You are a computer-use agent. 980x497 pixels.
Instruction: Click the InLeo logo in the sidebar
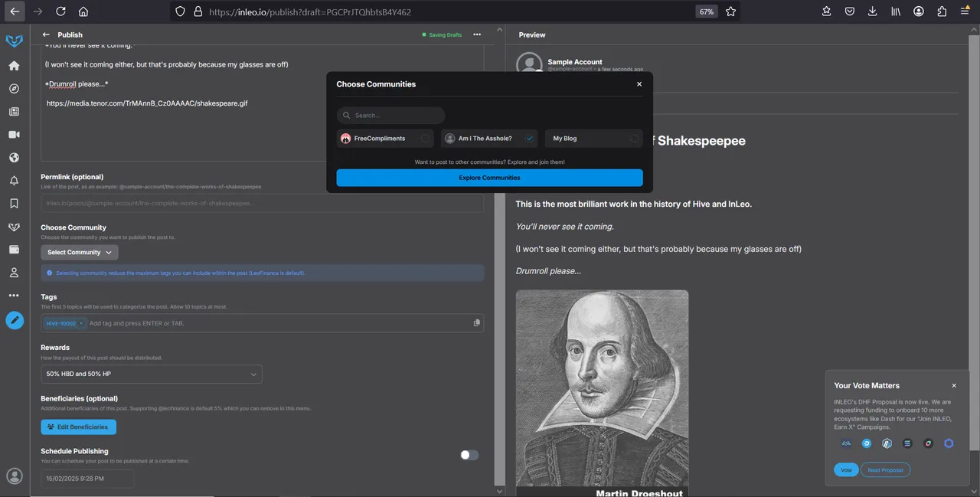tap(14, 41)
